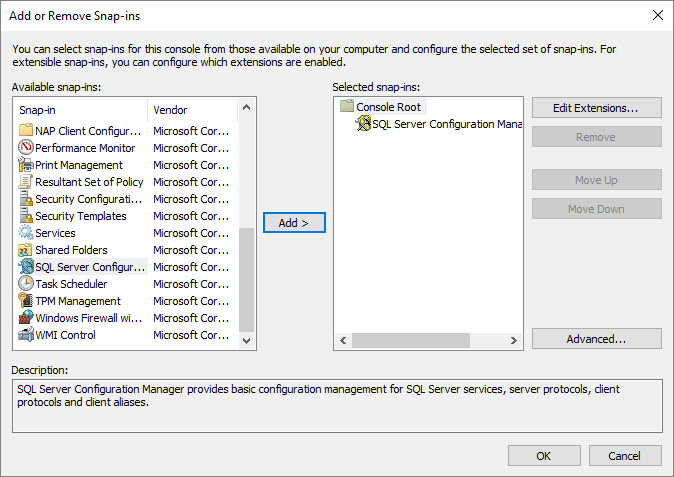Select SQL Server Configuration Manager tree node
Viewport: 674px width, 477px height.
tap(447, 124)
